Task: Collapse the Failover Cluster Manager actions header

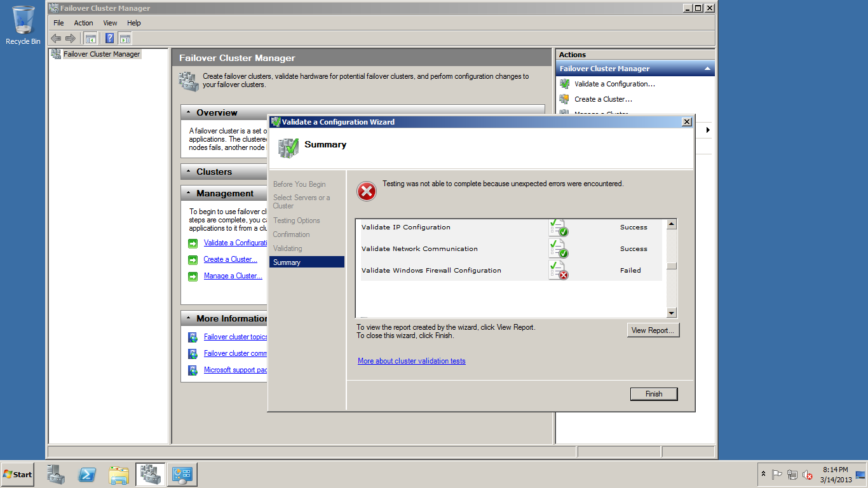Action: point(707,69)
